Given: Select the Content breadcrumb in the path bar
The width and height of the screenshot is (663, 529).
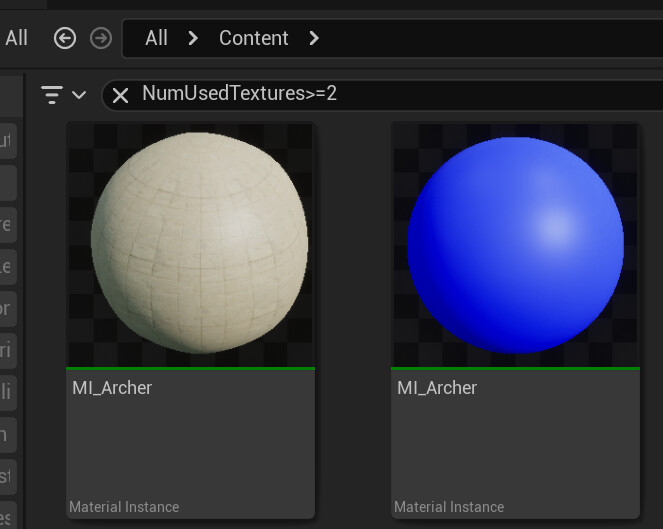Looking at the screenshot, I should [x=254, y=38].
